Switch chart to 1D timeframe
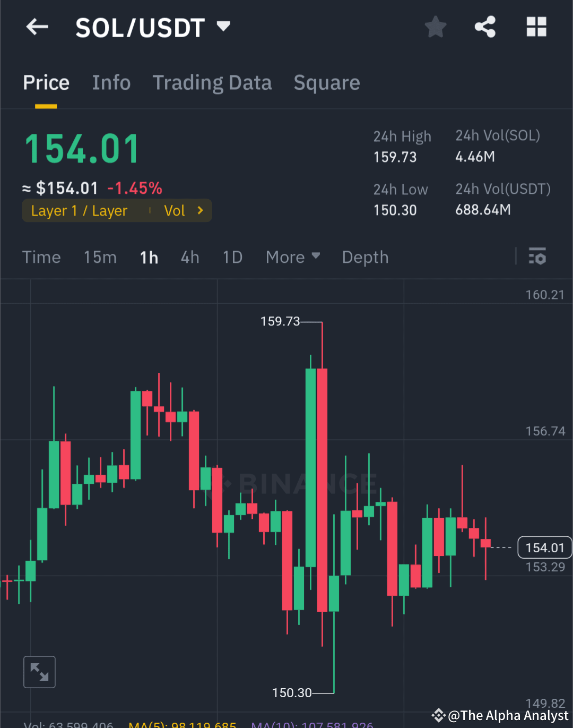Viewport: 573px width, 728px height. pyautogui.click(x=232, y=257)
